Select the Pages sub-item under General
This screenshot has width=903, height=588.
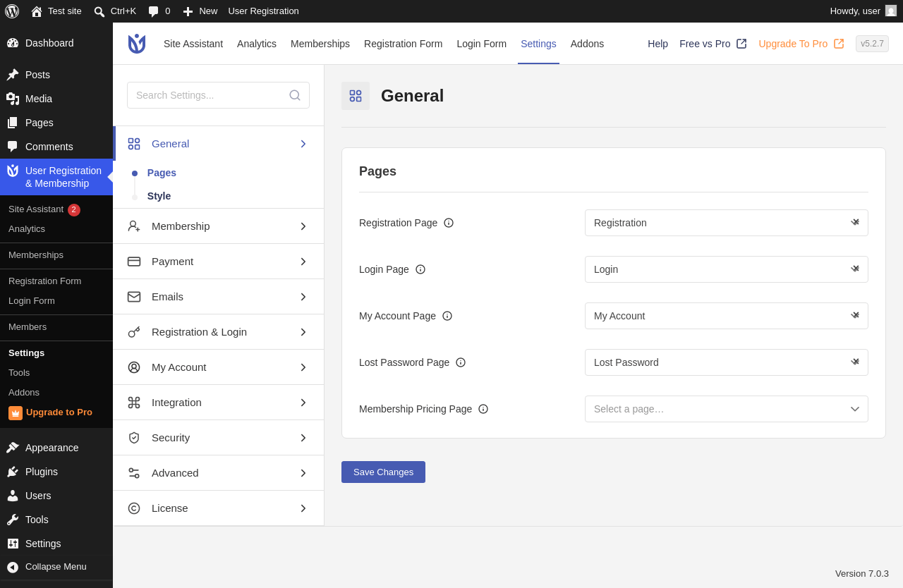click(162, 173)
